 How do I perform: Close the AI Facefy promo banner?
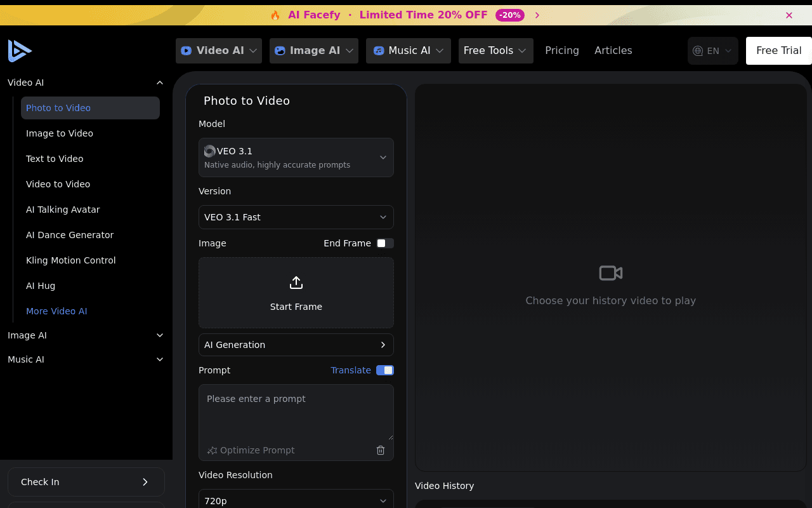click(789, 15)
